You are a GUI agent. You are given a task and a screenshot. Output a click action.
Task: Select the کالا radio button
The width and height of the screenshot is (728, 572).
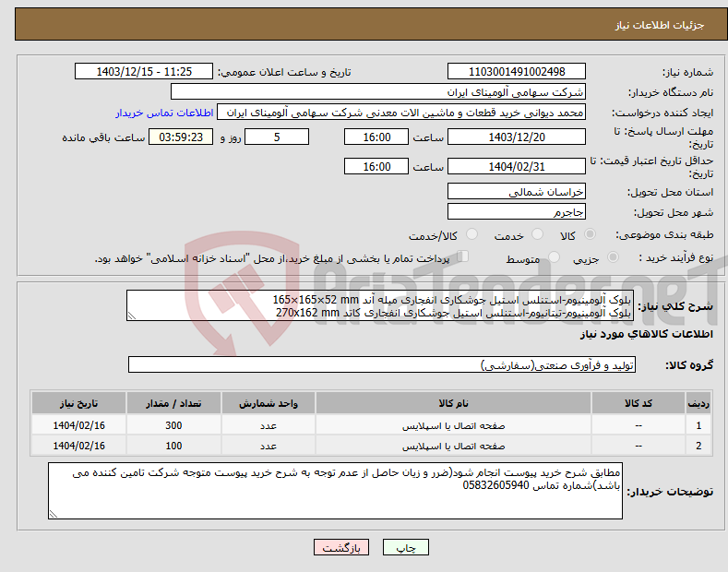coord(590,234)
